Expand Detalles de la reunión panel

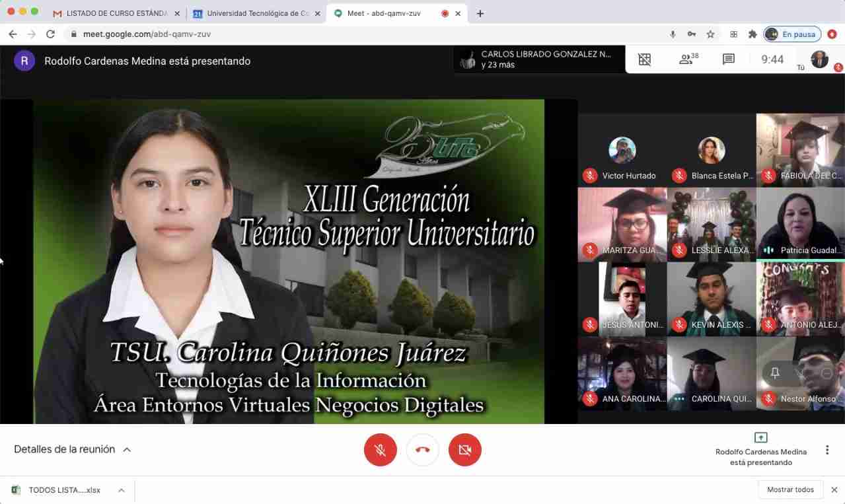tap(72, 449)
